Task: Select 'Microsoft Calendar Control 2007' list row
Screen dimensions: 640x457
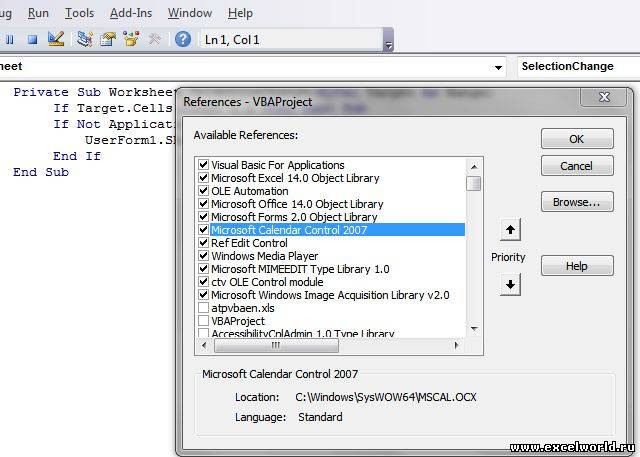Action: pos(337,230)
